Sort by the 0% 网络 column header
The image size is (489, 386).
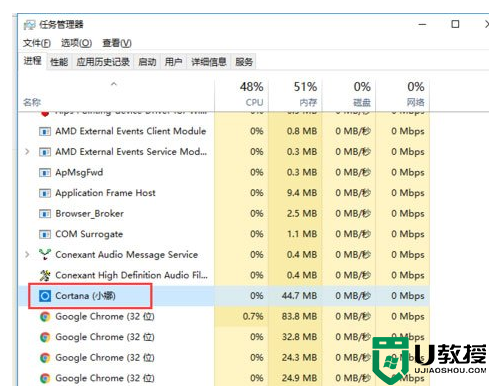[402, 94]
